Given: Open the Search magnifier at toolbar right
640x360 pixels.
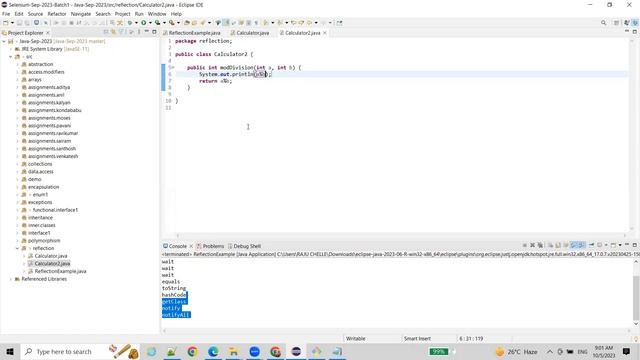Looking at the screenshot, I should coord(603,23).
